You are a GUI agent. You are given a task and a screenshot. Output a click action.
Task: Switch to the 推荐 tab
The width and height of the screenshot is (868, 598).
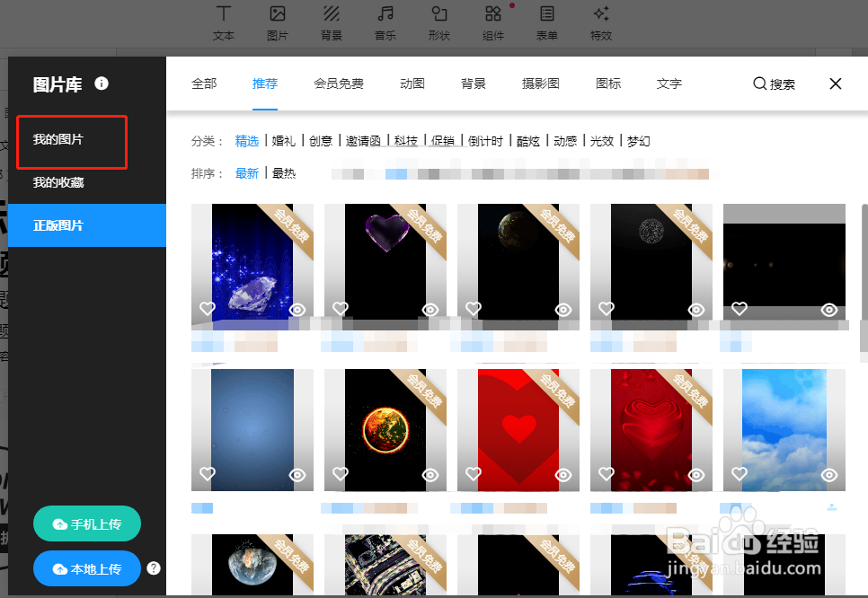(x=264, y=84)
